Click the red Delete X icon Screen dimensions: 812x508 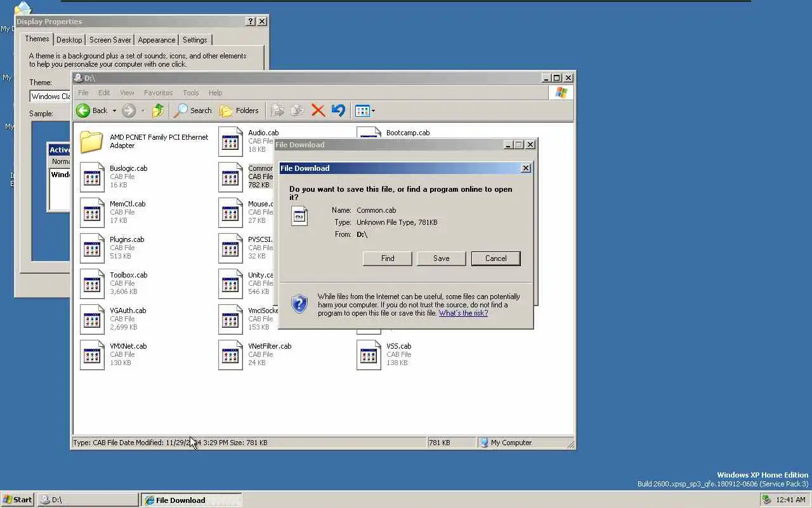tap(318, 110)
